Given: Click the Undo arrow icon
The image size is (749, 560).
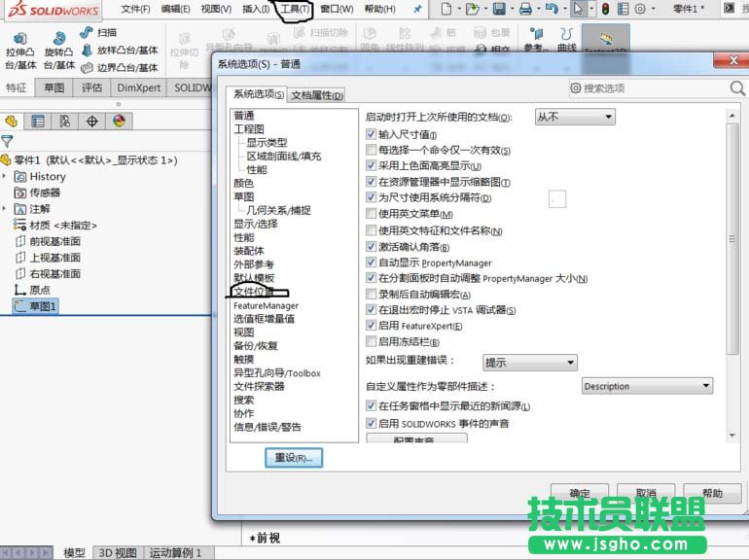Looking at the screenshot, I should [552, 9].
